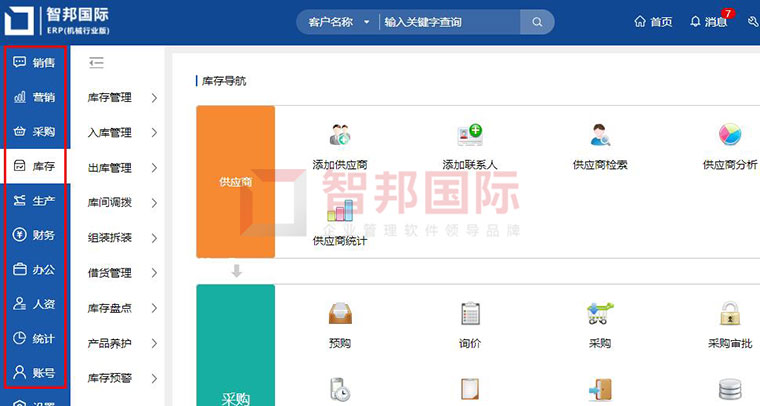The image size is (760, 406).
Task: Open 消息 notifications with badge
Action: [x=710, y=21]
